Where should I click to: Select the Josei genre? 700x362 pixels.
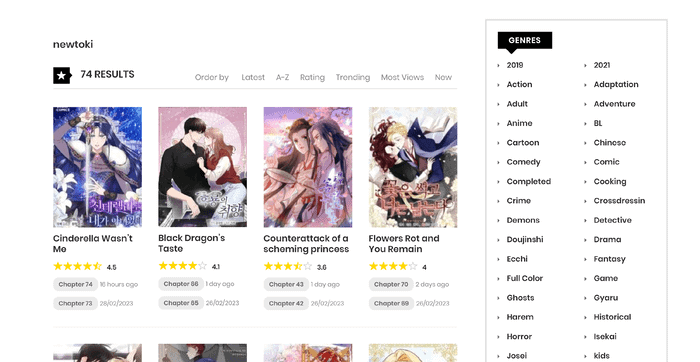(517, 356)
